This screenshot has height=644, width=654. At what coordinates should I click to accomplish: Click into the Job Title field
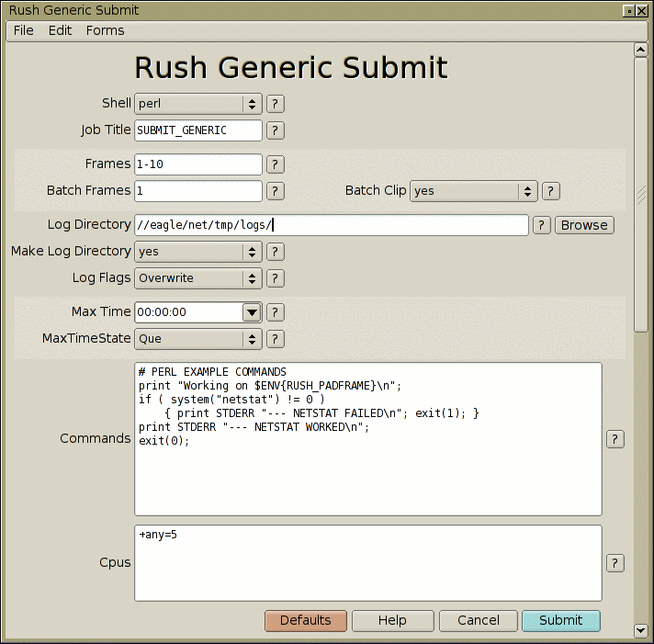click(x=198, y=130)
